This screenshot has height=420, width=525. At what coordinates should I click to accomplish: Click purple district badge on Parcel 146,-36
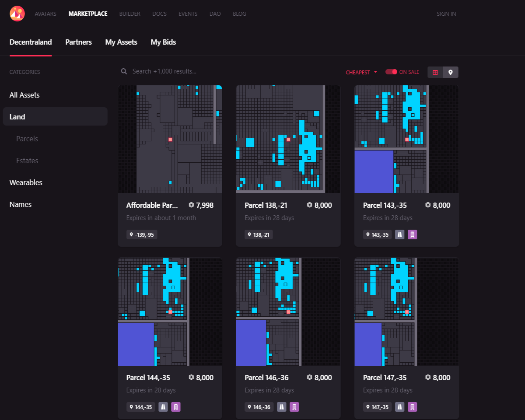(294, 407)
